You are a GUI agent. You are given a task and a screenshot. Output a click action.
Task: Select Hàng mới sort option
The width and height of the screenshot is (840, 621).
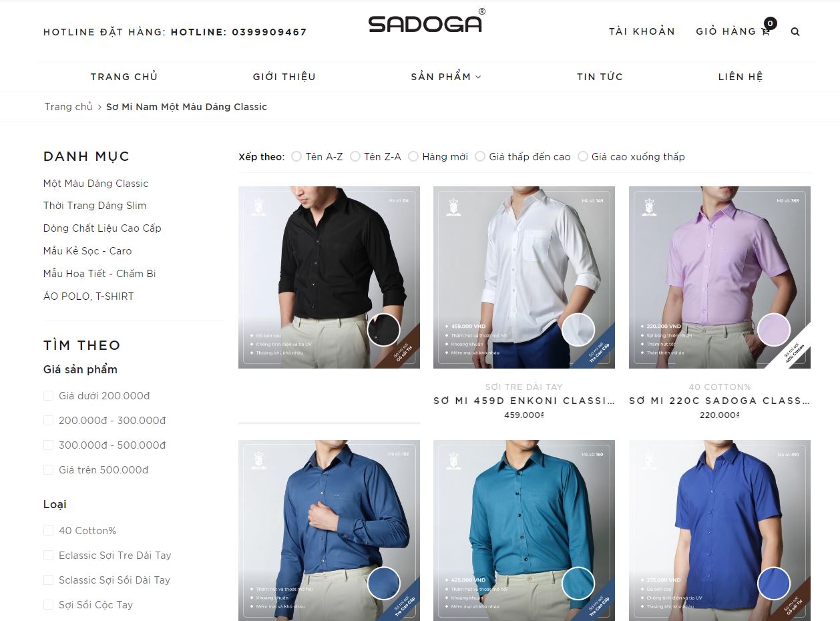(413, 156)
